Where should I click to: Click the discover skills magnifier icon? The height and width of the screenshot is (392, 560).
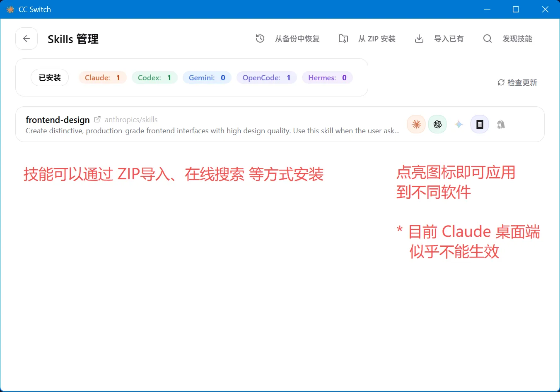click(488, 38)
